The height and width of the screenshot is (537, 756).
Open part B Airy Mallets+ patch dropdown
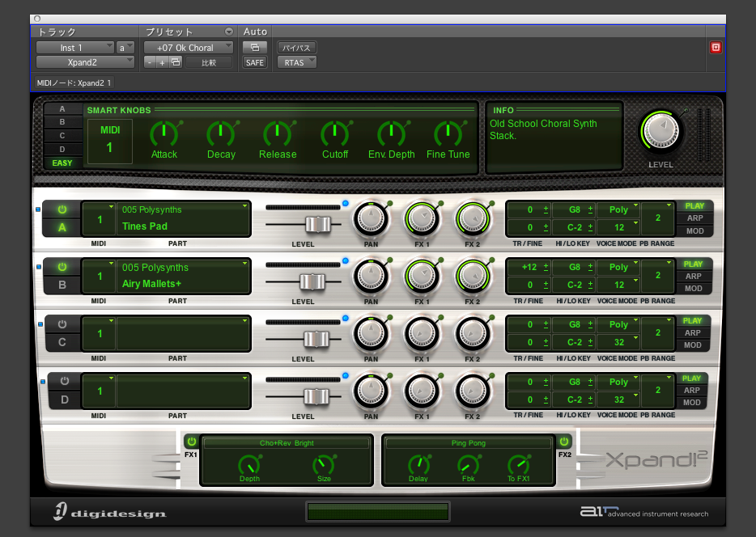(184, 276)
